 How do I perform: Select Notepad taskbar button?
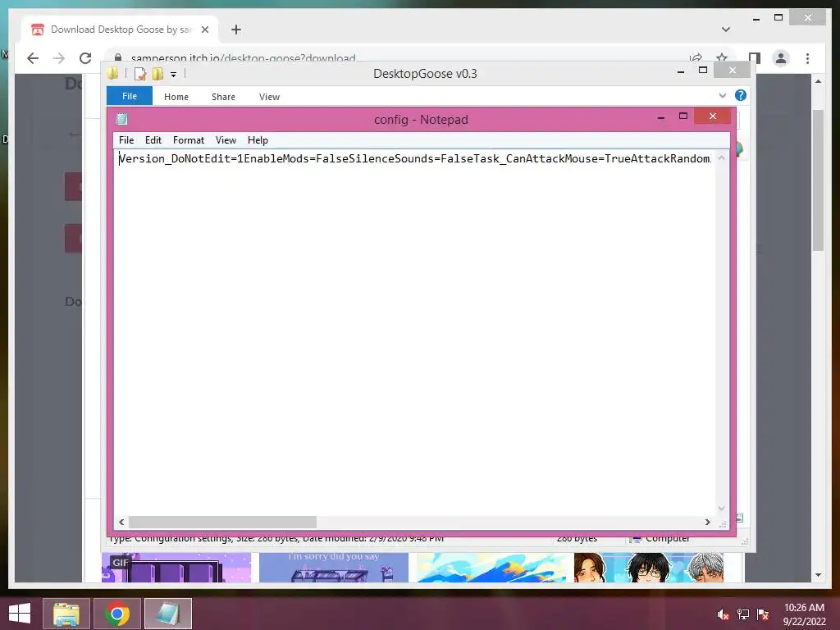pos(168,614)
